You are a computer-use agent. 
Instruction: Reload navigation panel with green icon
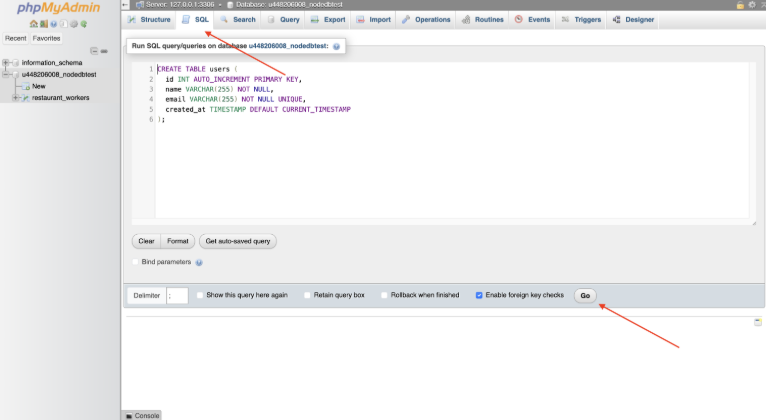[84, 24]
